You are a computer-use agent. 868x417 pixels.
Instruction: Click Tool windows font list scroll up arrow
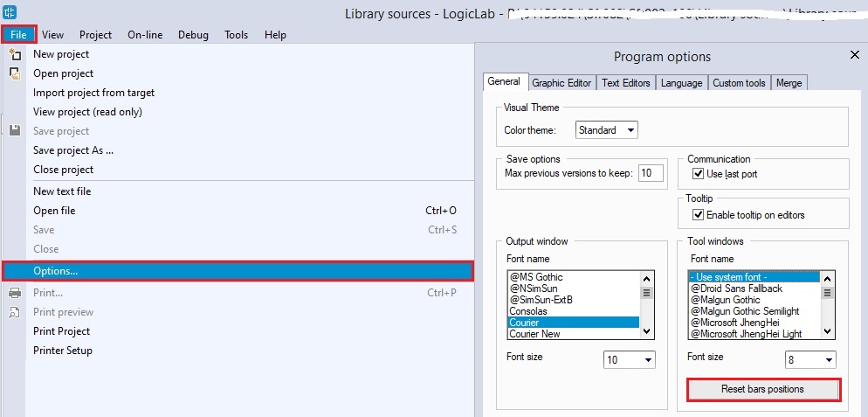pyautogui.click(x=828, y=278)
